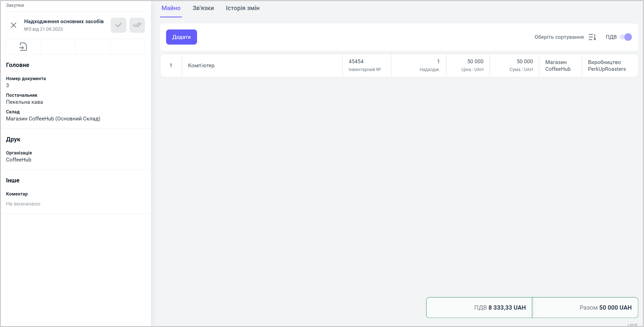Viewport: 644px width, 327px height.
Task: Click the import document arrow icon
Action: coord(23,47)
